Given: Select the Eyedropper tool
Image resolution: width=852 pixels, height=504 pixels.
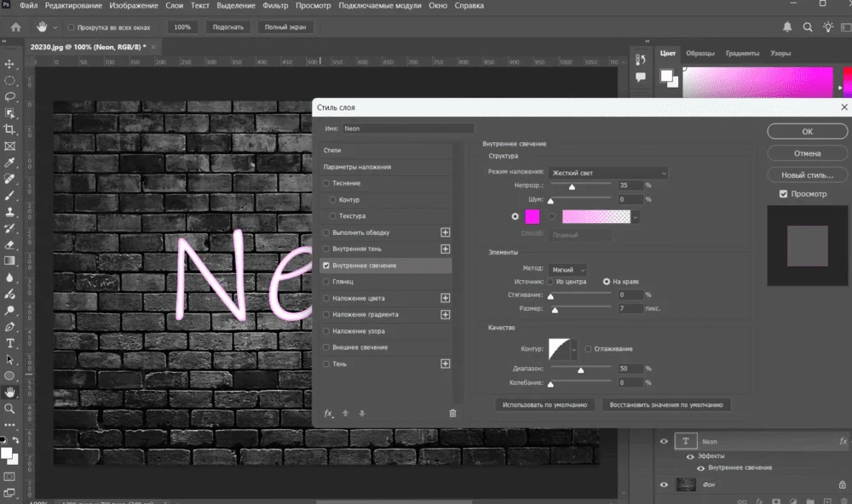Looking at the screenshot, I should click(x=10, y=163).
